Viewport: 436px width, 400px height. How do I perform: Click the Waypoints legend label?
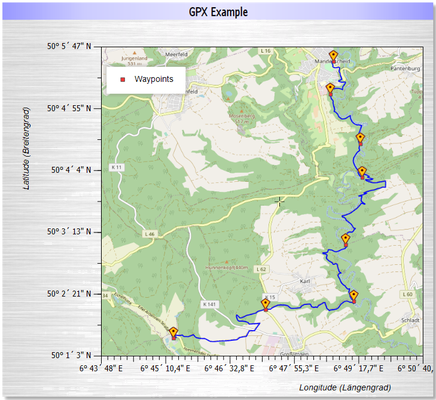point(154,79)
